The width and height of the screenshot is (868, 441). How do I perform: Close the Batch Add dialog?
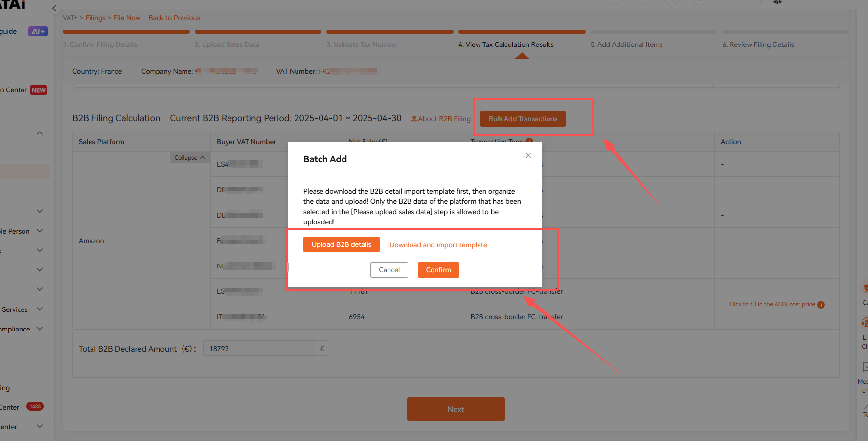pos(528,155)
